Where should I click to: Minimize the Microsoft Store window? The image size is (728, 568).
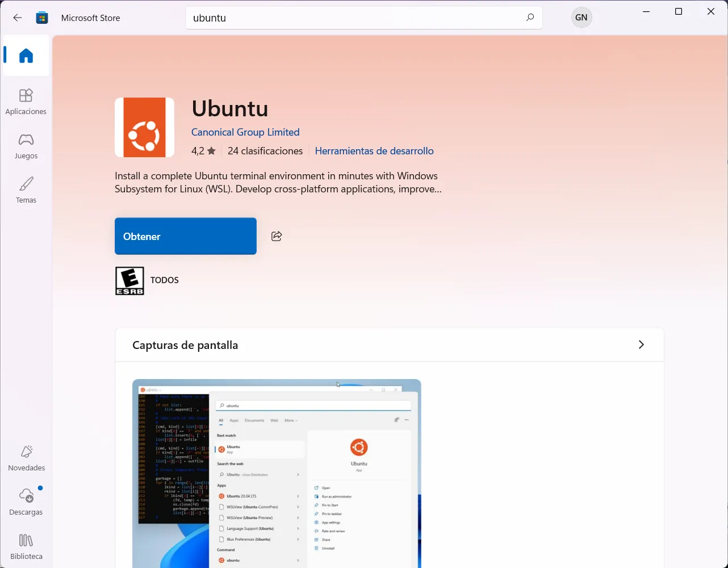tap(646, 11)
